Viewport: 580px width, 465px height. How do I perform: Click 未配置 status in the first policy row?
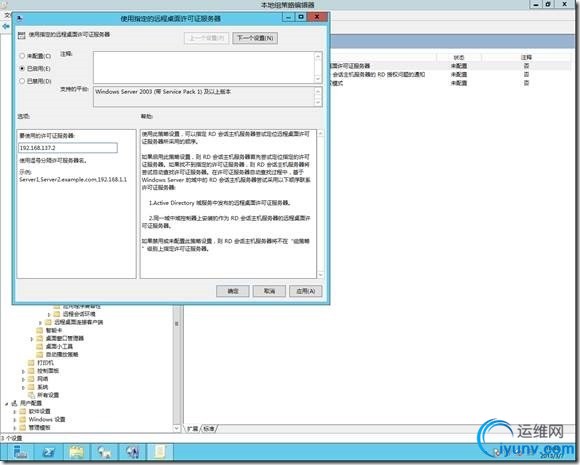point(459,66)
